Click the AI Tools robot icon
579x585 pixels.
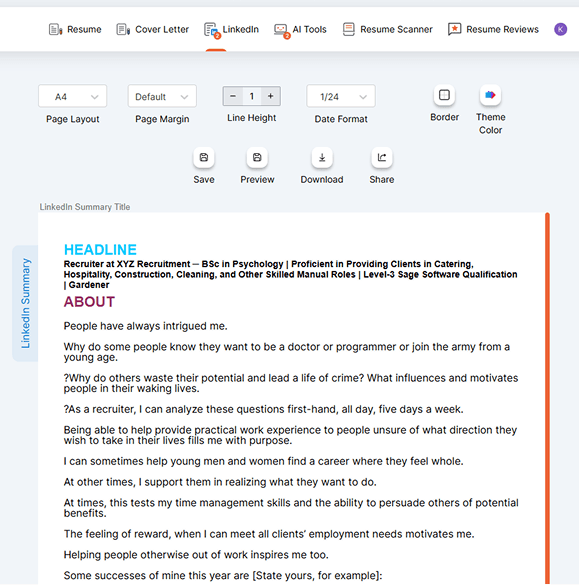(281, 30)
